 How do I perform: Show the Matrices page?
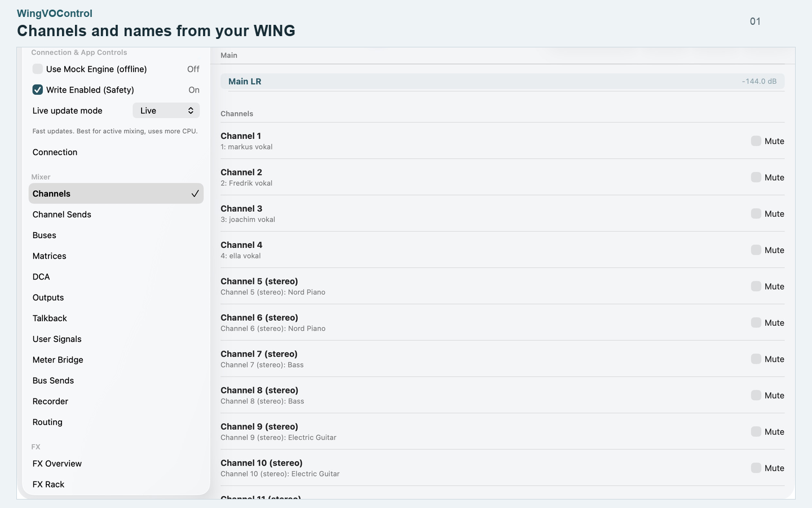(x=116, y=256)
